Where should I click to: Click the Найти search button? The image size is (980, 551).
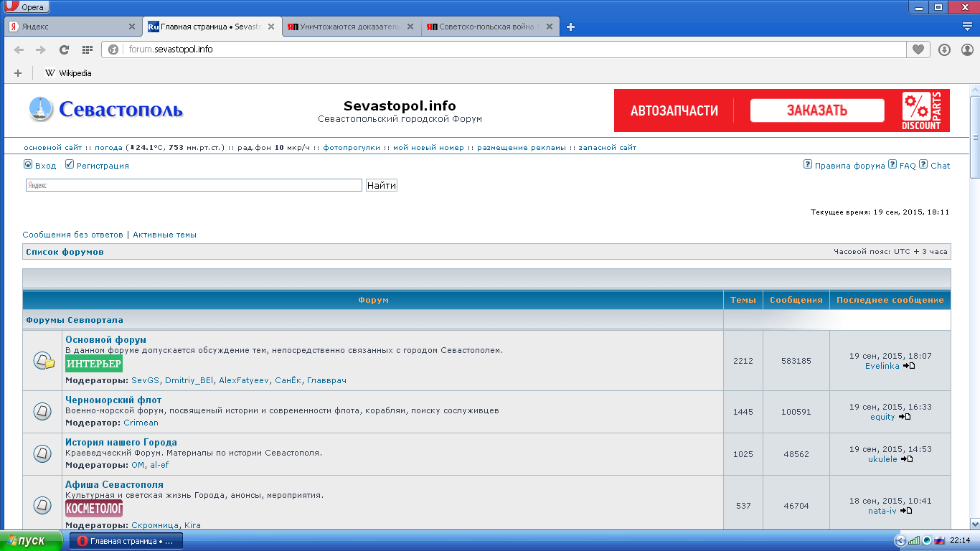pos(382,185)
